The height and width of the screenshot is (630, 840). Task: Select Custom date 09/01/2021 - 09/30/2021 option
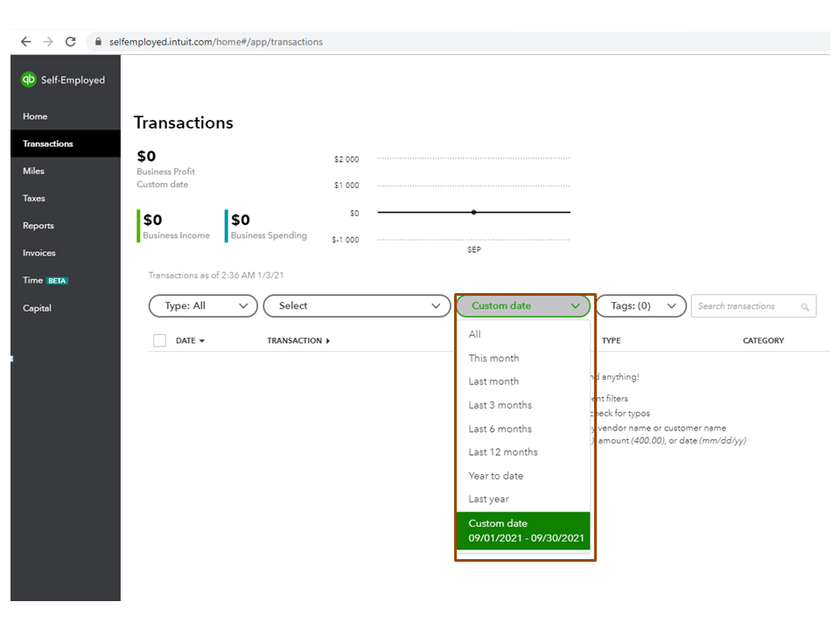coord(523,530)
